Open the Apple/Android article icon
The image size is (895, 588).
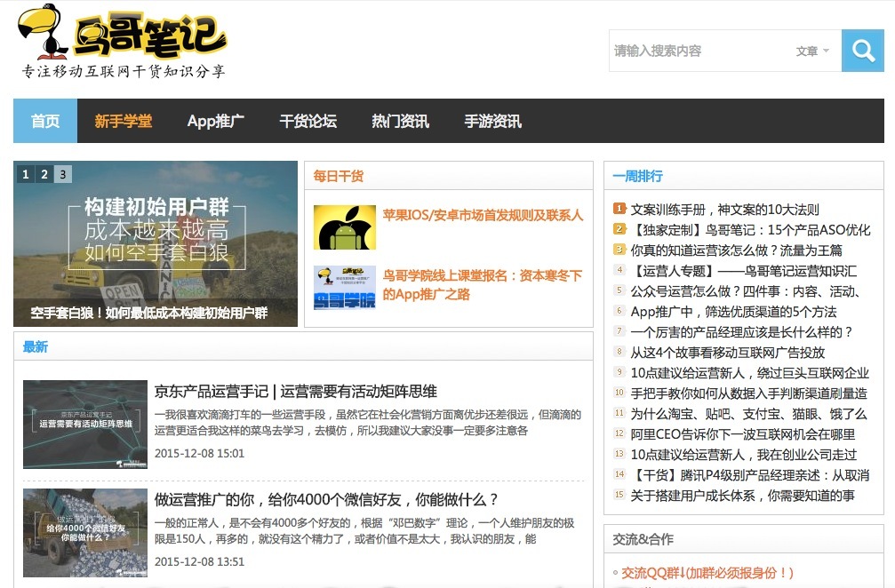tap(345, 227)
